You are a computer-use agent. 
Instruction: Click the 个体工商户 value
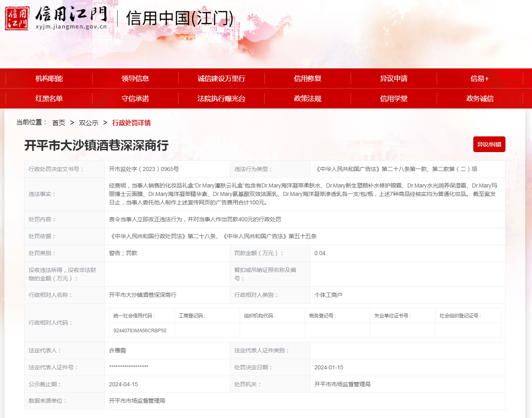click(x=329, y=295)
